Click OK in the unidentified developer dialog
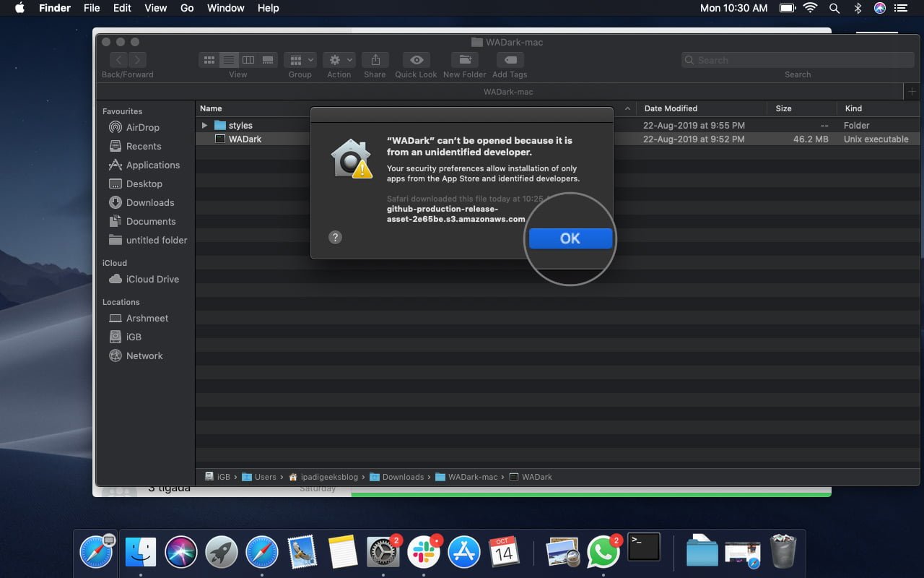 coord(570,238)
